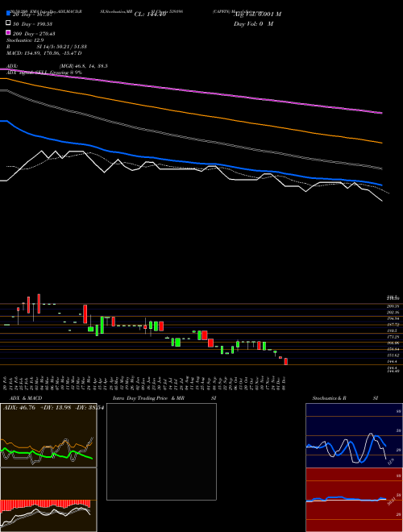The height and width of the screenshot is (532, 403).
Task: Click the ADX signal SELL Growing text
Action: point(44,73)
